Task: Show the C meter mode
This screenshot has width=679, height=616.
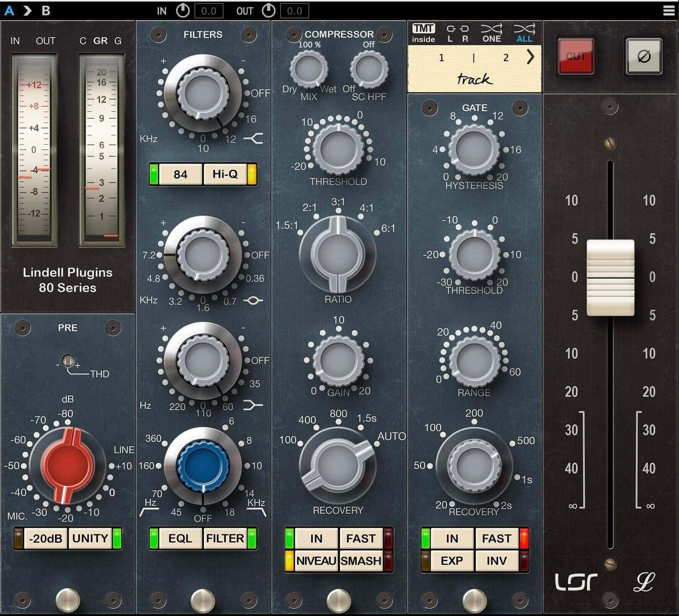Action: pos(83,41)
